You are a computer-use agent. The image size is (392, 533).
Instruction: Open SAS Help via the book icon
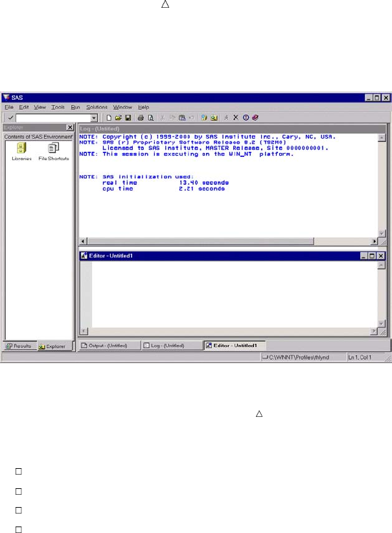tap(255, 117)
